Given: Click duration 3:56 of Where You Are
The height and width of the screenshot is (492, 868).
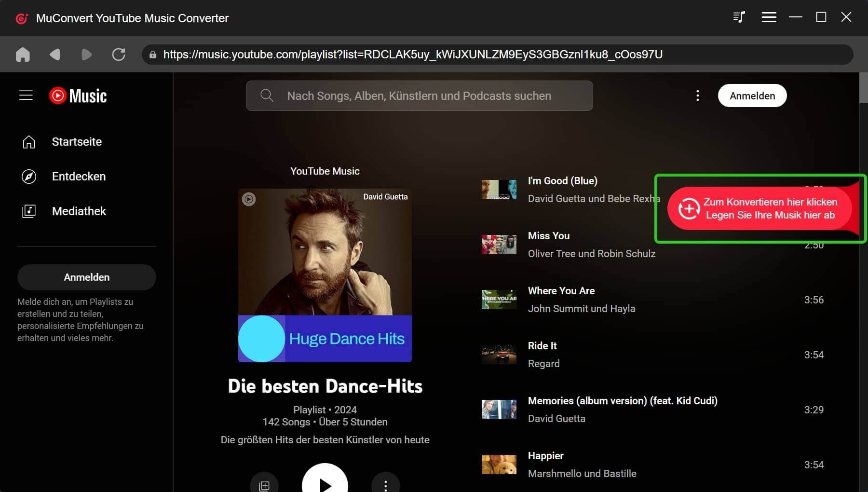Looking at the screenshot, I should (814, 300).
